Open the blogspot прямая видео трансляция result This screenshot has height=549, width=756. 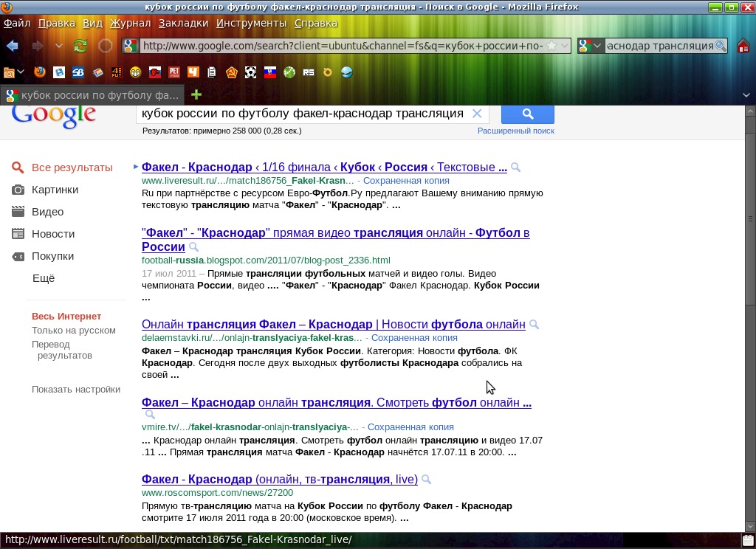pyautogui.click(x=336, y=240)
